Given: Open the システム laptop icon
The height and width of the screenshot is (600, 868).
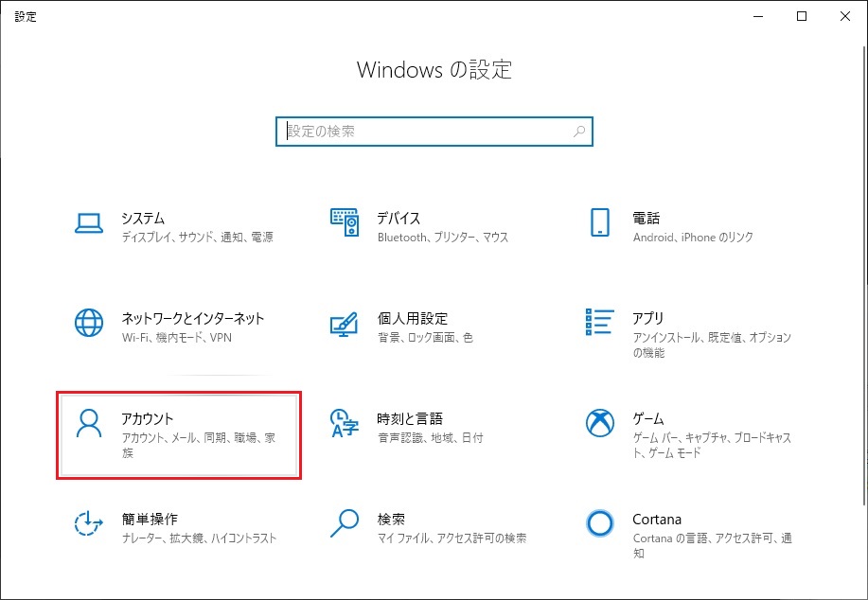Looking at the screenshot, I should (x=89, y=223).
